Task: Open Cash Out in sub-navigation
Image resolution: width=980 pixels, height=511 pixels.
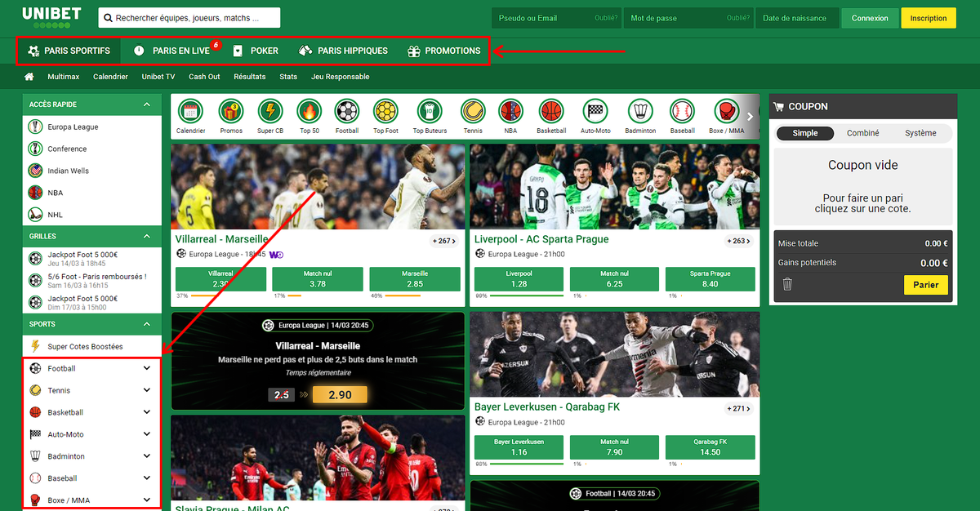Action: tap(204, 77)
